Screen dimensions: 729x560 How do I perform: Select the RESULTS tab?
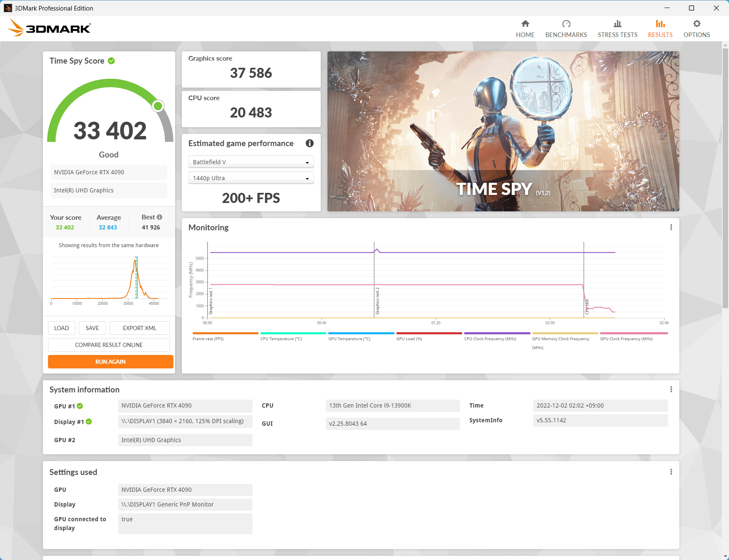tap(660, 29)
